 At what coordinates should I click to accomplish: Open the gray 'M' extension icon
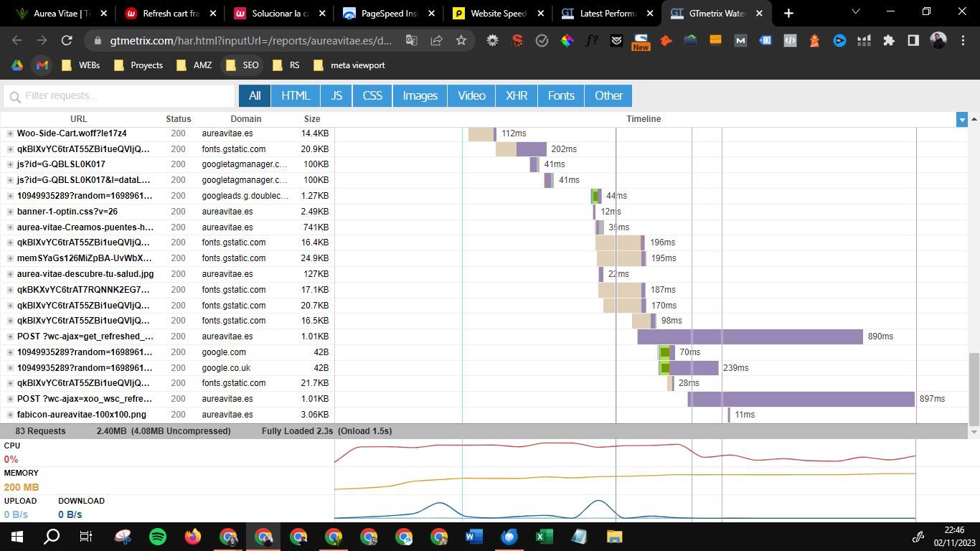pyautogui.click(x=740, y=41)
